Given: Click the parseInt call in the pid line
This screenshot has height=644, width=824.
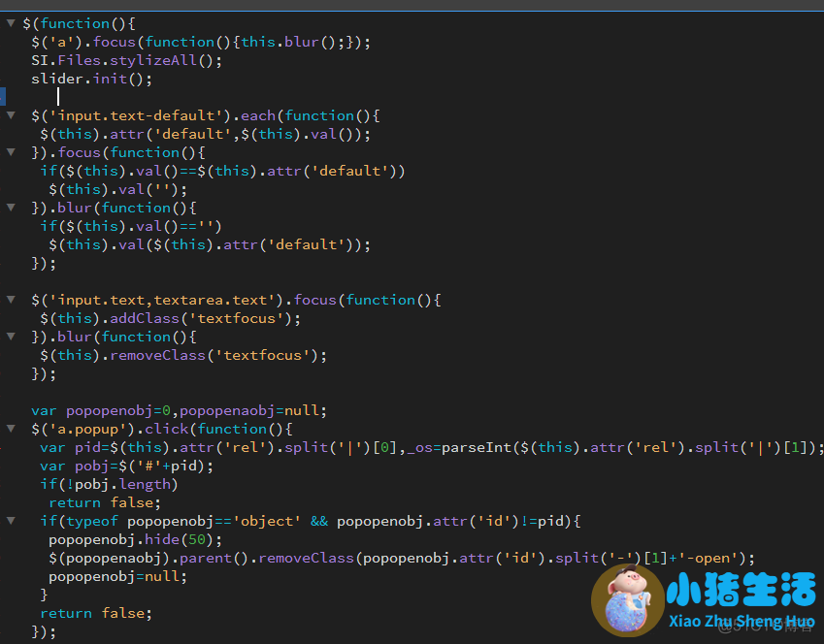Looking at the screenshot, I should [x=477, y=447].
